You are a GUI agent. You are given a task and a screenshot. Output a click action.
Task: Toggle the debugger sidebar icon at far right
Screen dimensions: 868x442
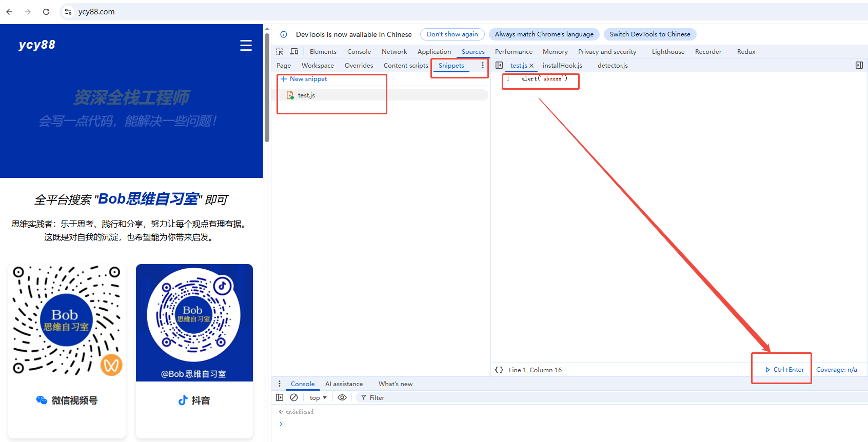pos(859,66)
